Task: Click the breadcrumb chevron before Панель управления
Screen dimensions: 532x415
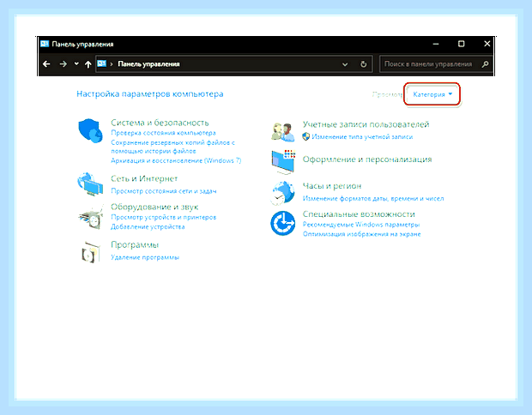Action: pyautogui.click(x=112, y=64)
